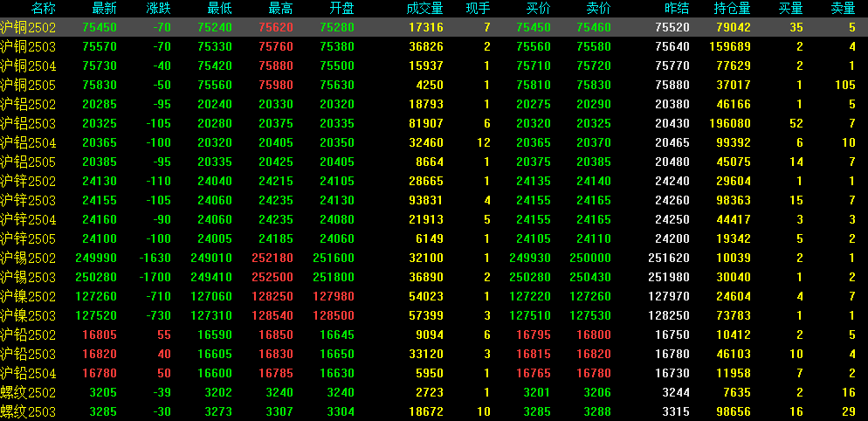Click the 沪锌2505 low price 24005

pos(215,238)
